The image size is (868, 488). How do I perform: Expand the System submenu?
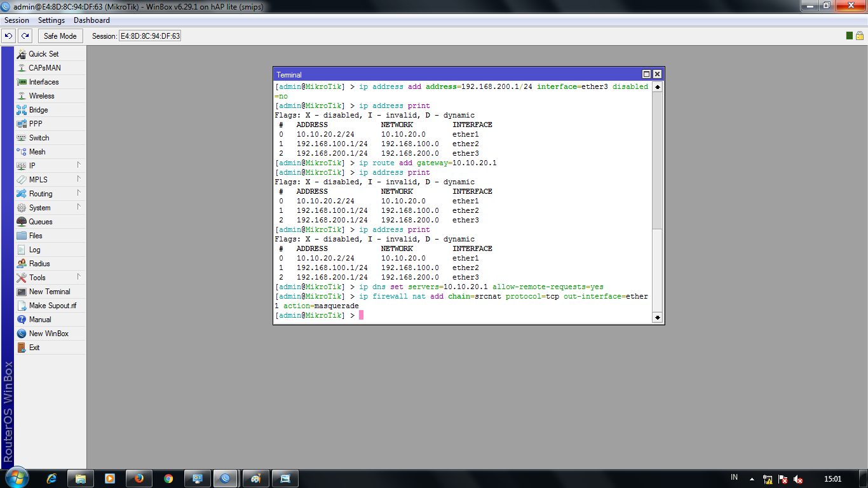coord(50,208)
